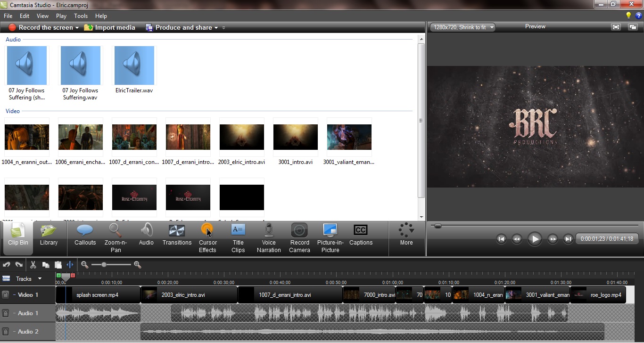Open the File menu
This screenshot has width=644, height=343.
click(8, 16)
